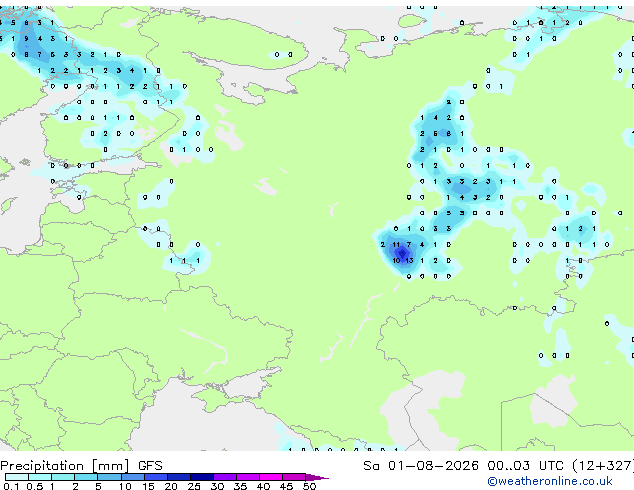Select the 40–45 mm magenta legend swatch

tap(271, 477)
